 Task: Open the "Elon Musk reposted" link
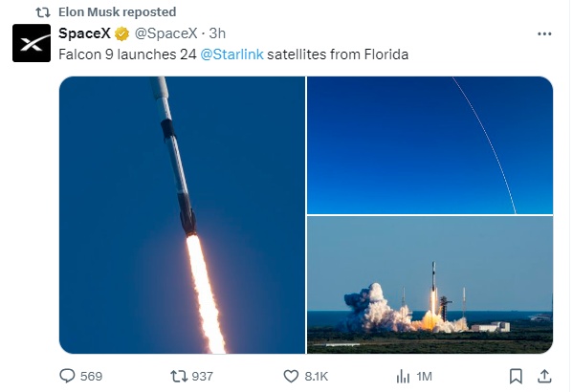(x=118, y=12)
